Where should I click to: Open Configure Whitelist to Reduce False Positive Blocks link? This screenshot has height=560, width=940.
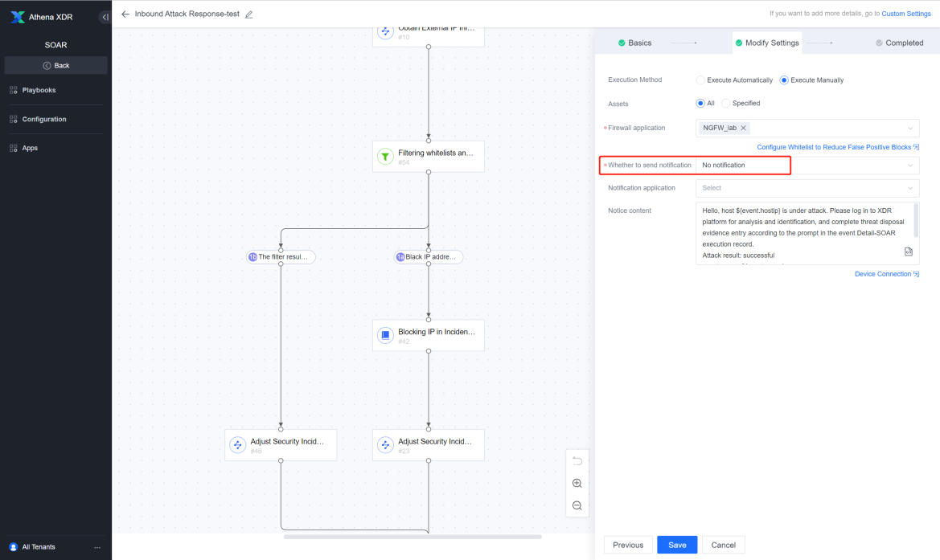pos(838,147)
